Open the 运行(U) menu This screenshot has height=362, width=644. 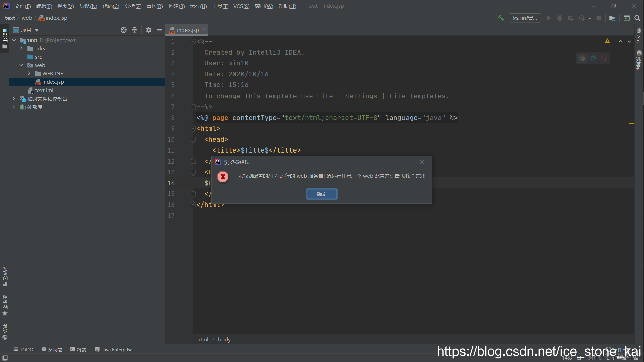[x=198, y=6]
